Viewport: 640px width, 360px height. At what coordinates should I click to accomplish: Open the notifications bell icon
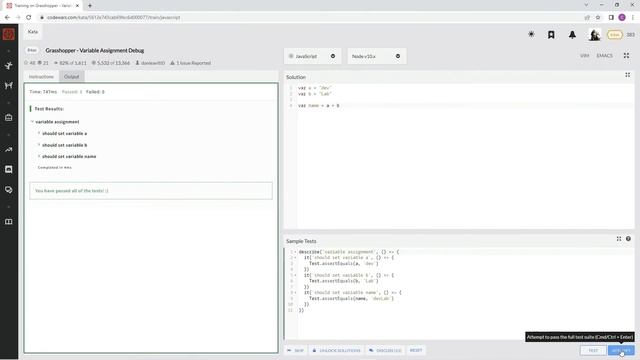pos(572,35)
